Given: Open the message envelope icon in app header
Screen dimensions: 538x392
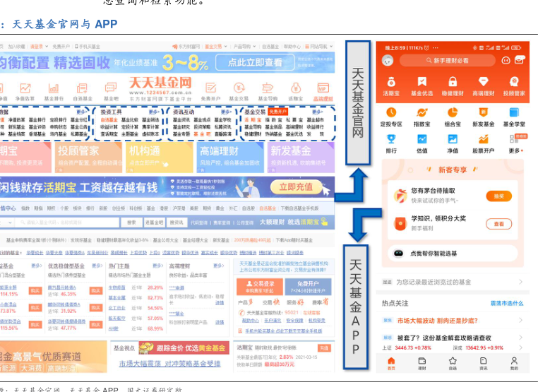Looking at the screenshot, I should tap(520, 60).
